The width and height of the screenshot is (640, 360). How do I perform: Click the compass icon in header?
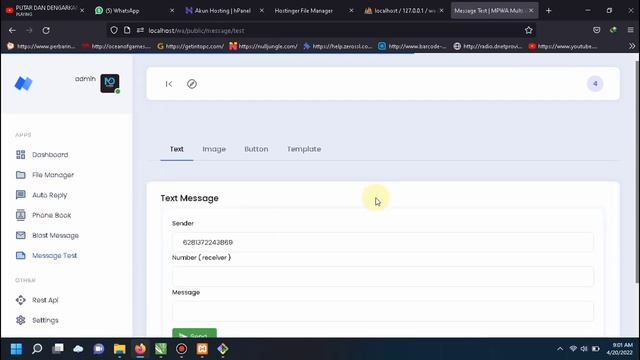point(192,84)
